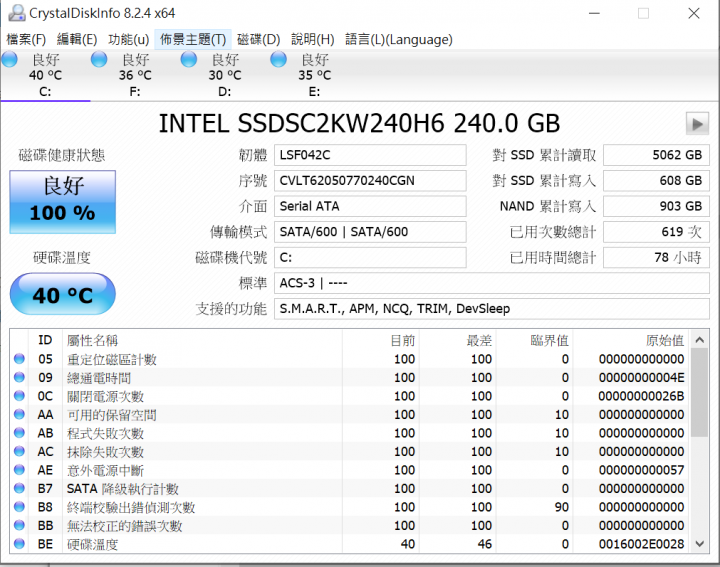The width and height of the screenshot is (720, 567).
Task: Click status dot for attribute BE
Action: [19, 544]
